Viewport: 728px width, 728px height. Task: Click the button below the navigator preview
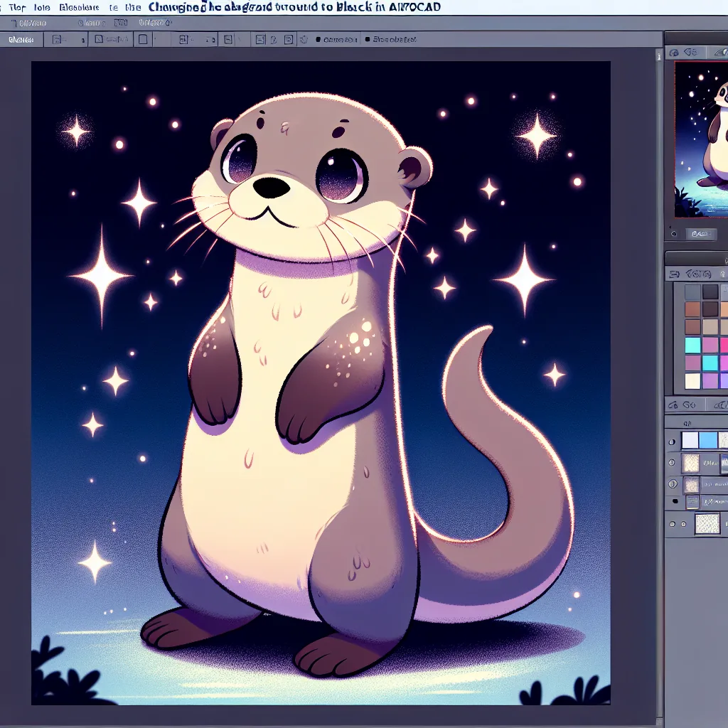(701, 233)
